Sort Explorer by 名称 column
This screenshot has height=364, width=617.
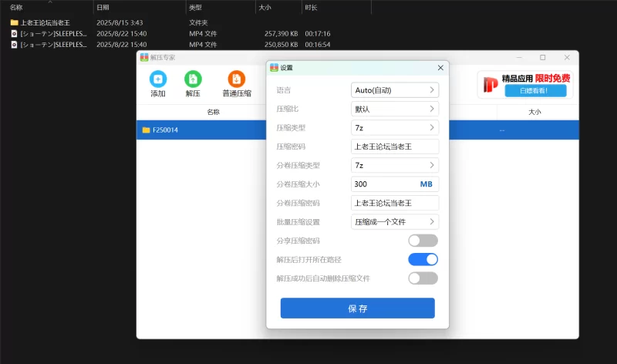(x=16, y=8)
